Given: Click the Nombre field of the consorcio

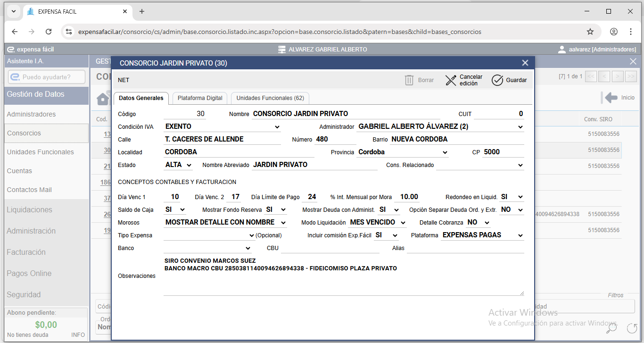Looking at the screenshot, I should point(345,114).
